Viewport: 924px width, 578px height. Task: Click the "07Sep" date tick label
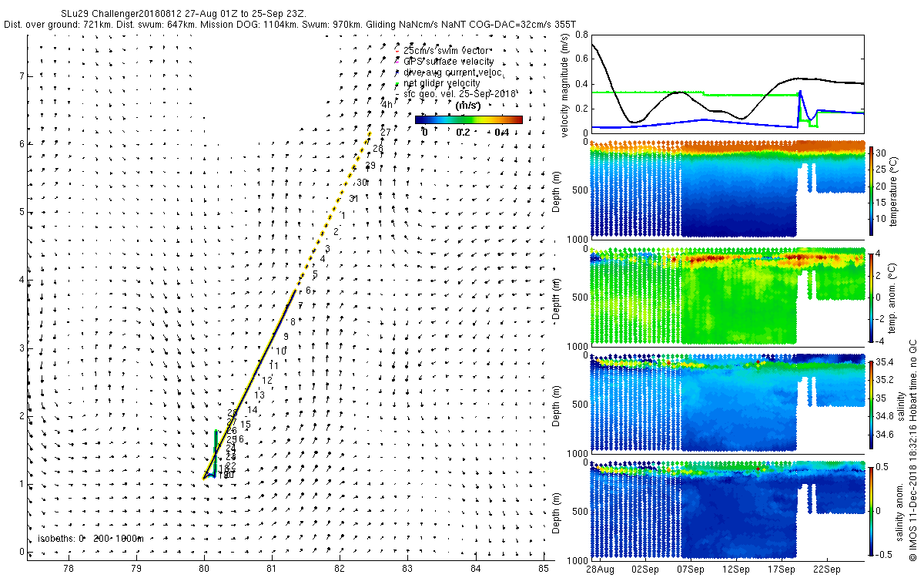click(690, 569)
